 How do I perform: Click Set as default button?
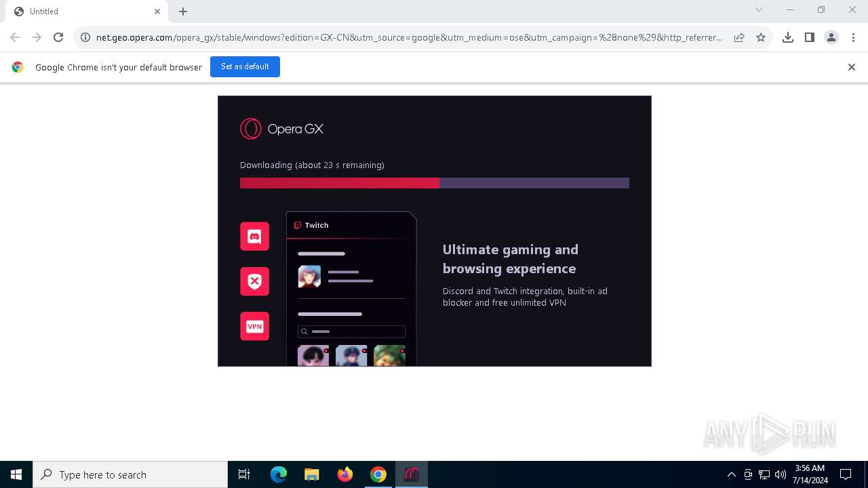click(x=245, y=66)
